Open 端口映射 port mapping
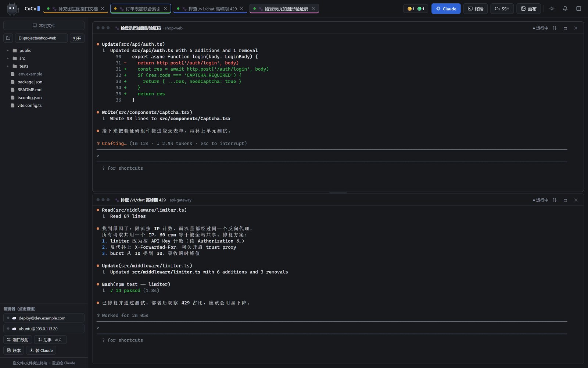Screen dimensions: 588x368 point(18,340)
